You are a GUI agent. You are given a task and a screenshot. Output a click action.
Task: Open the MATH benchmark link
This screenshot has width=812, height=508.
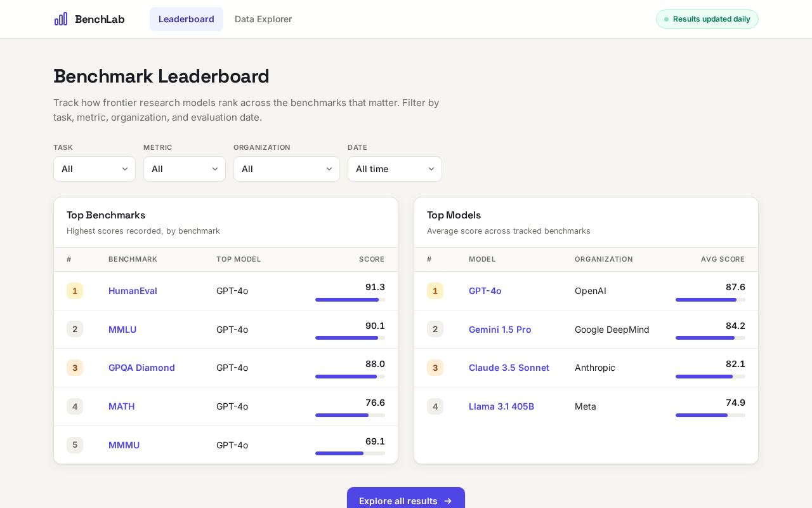point(121,406)
